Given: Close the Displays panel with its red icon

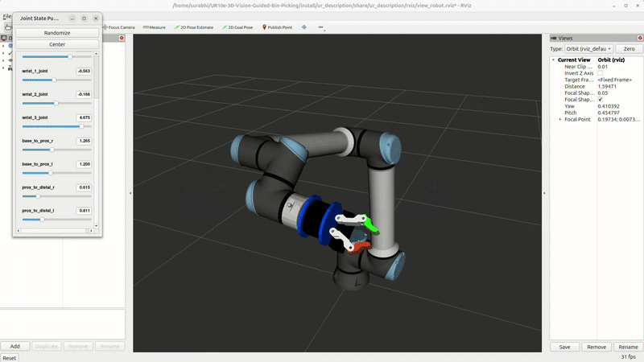Looking at the screenshot, I should (x=122, y=38).
